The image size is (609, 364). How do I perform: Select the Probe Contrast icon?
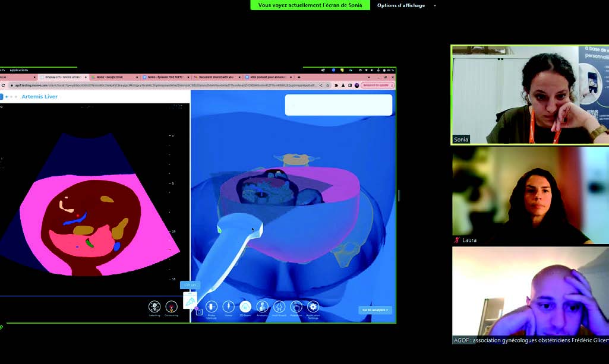click(212, 307)
